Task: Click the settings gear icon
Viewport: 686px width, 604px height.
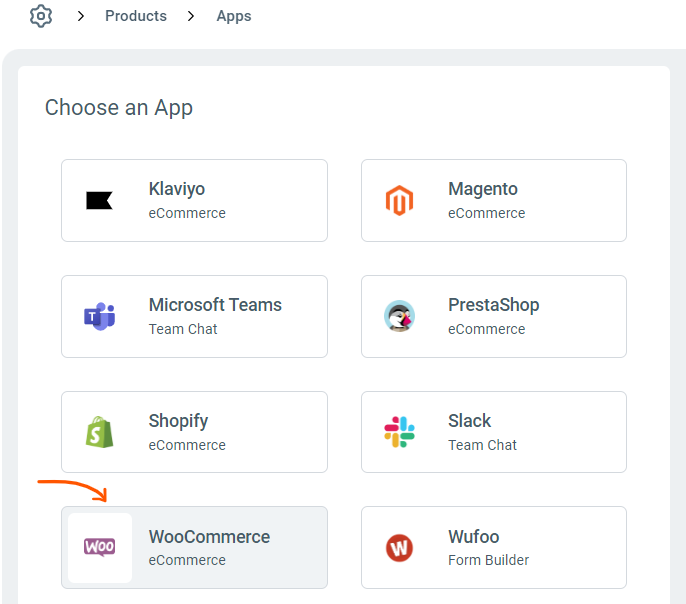Action: pos(40,16)
